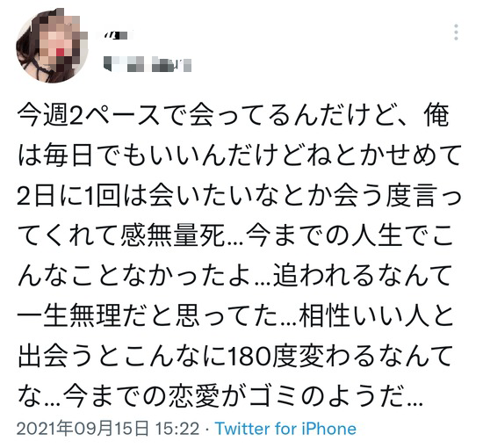Click tweet line starting with 一生無理だと思ってた

click(235, 317)
